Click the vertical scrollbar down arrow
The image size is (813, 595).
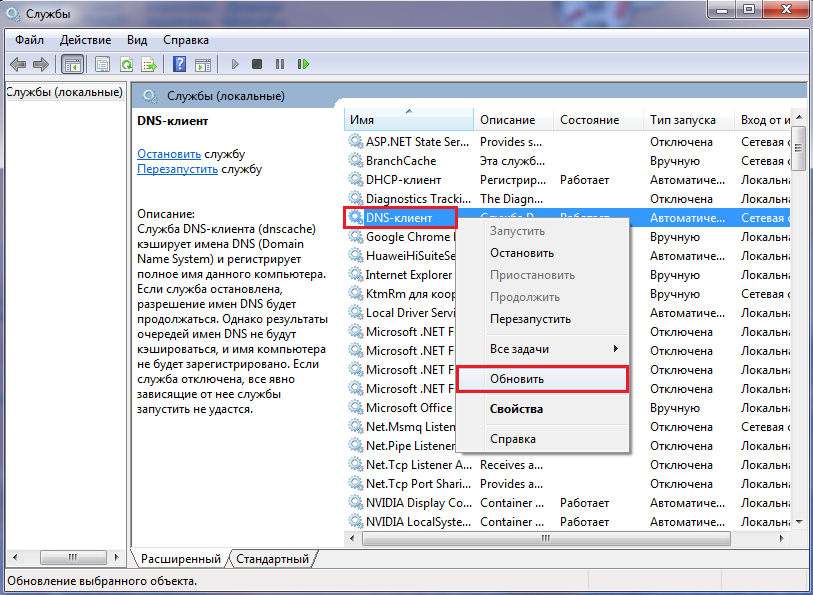pyautogui.click(x=799, y=523)
